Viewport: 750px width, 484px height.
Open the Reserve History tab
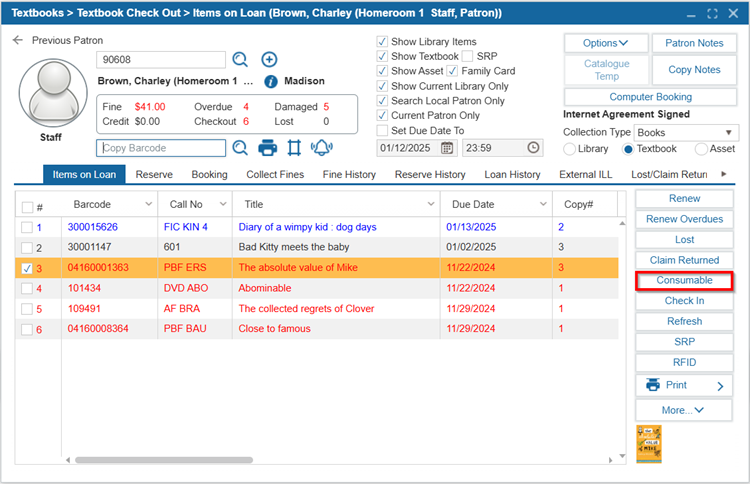tap(430, 175)
